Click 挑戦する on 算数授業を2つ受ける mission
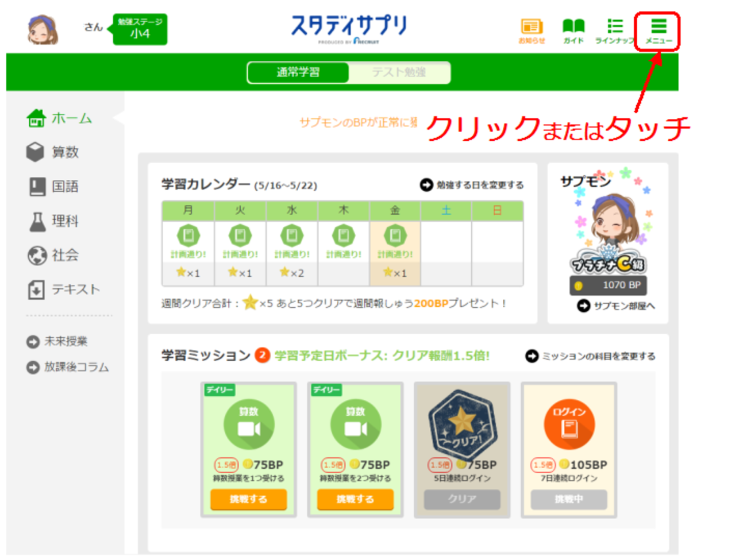The width and height of the screenshot is (747, 560). (x=355, y=499)
